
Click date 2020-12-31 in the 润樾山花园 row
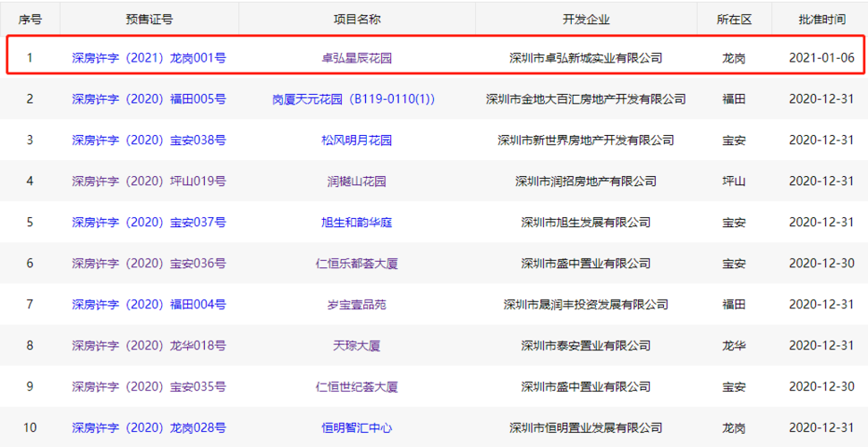point(822,181)
